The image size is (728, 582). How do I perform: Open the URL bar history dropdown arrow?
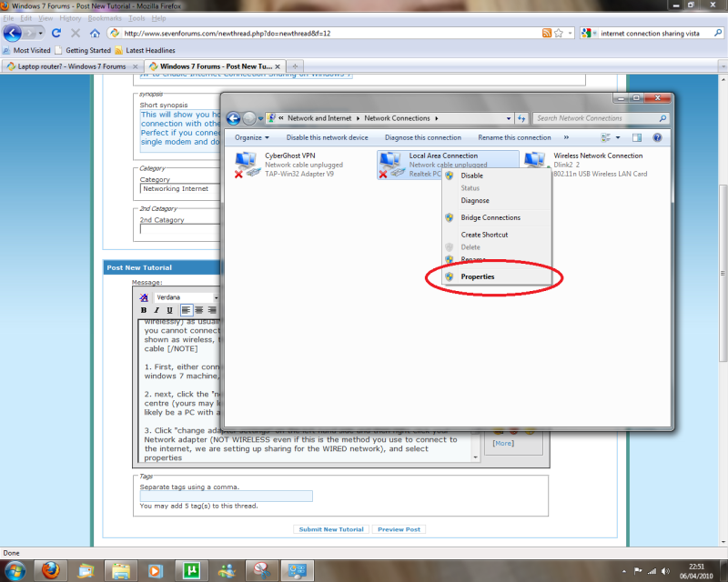pos(571,34)
